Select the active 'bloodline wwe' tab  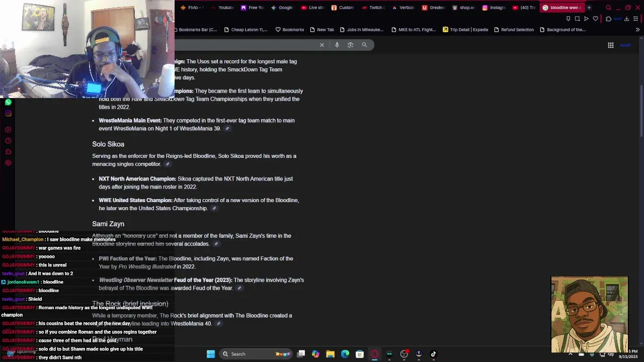[x=561, y=8]
